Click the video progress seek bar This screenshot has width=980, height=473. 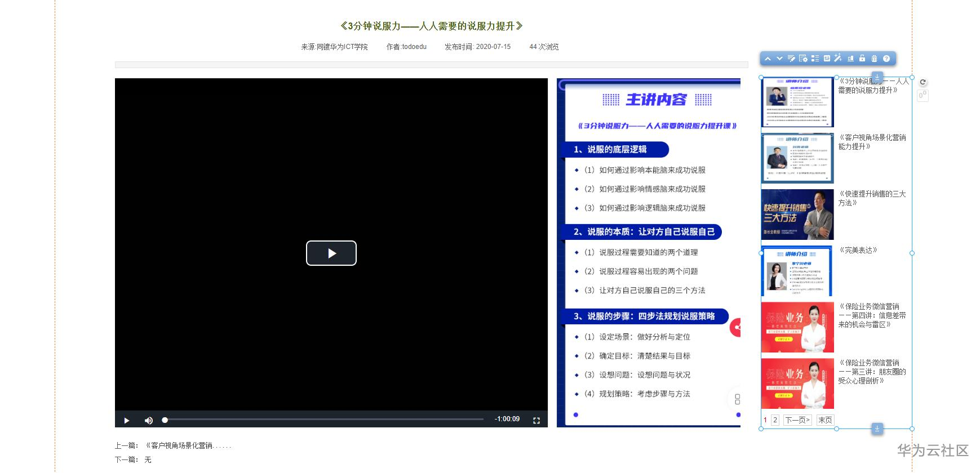(x=323, y=420)
